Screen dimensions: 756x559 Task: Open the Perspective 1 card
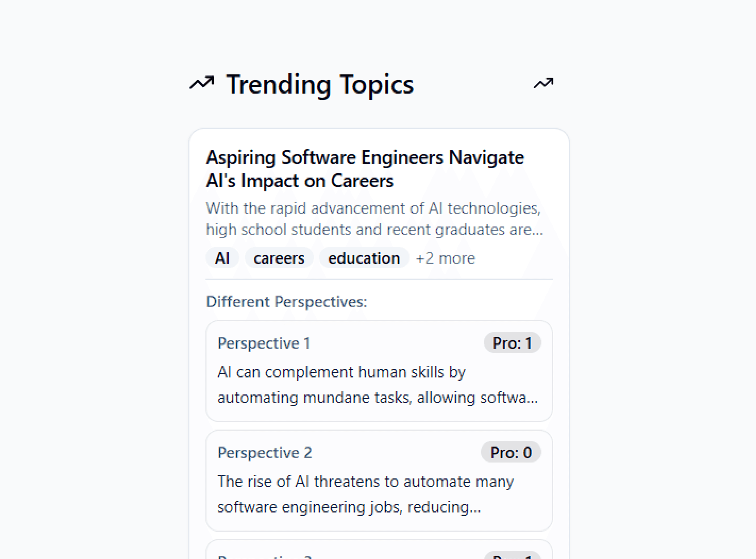click(x=379, y=371)
